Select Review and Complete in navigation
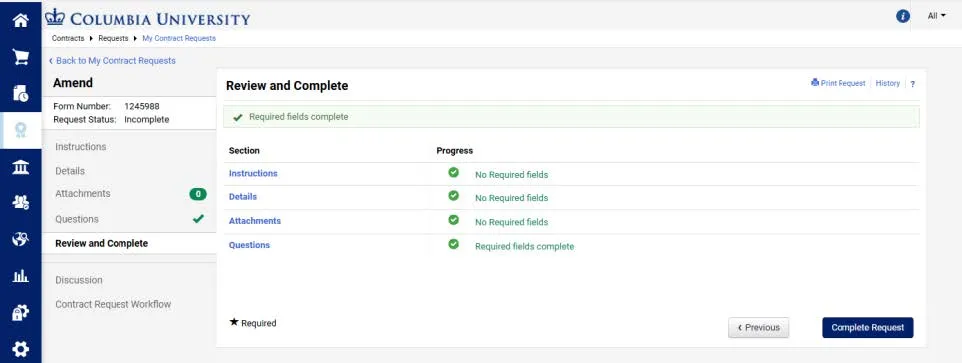The width and height of the screenshot is (962, 363). click(x=101, y=243)
